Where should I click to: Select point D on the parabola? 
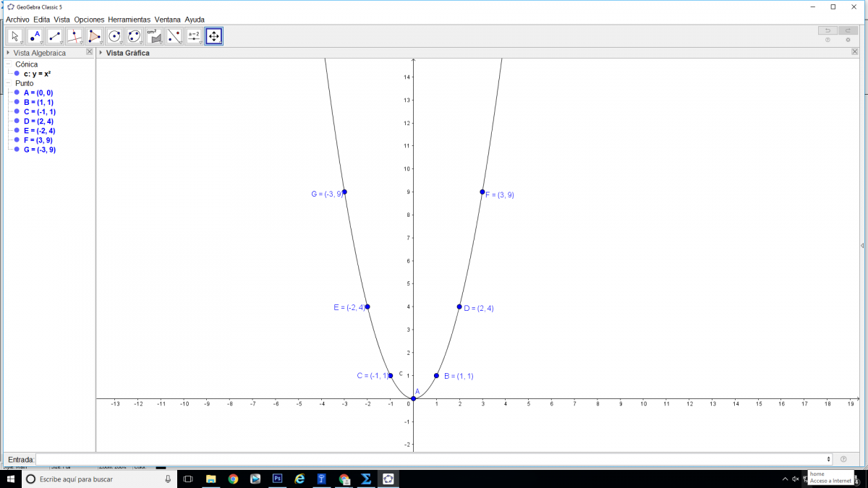tap(459, 307)
